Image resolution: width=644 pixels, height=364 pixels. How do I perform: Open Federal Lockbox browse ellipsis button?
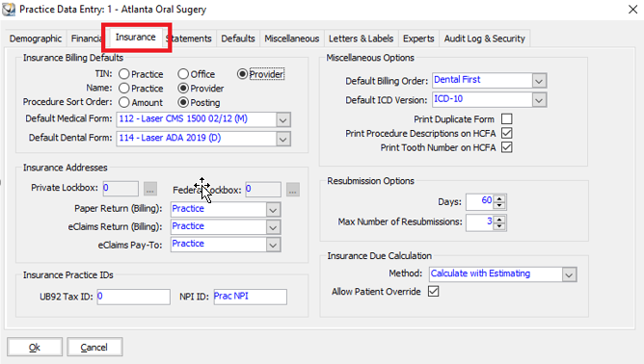pos(293,190)
